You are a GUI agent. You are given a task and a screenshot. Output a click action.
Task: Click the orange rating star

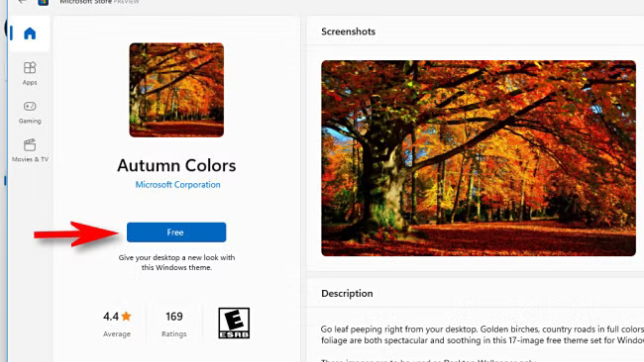coord(126,316)
